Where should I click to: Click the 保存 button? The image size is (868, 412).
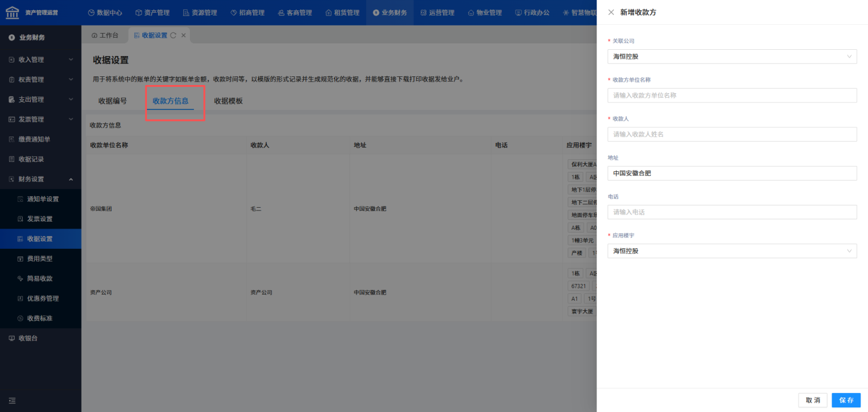tap(846, 400)
